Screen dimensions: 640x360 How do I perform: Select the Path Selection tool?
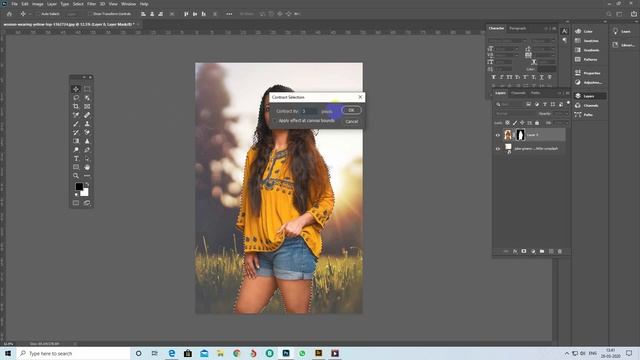(x=87, y=158)
